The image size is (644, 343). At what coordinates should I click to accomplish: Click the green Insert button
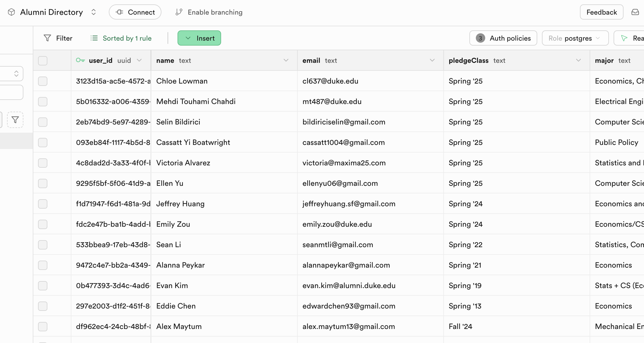point(199,38)
